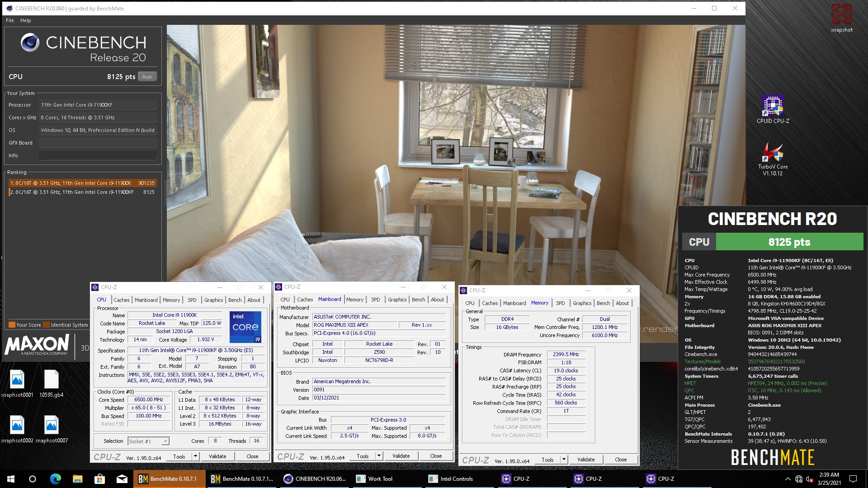Open About tab in CPU-Z Memory window
The height and width of the screenshot is (488, 868).
(x=622, y=303)
